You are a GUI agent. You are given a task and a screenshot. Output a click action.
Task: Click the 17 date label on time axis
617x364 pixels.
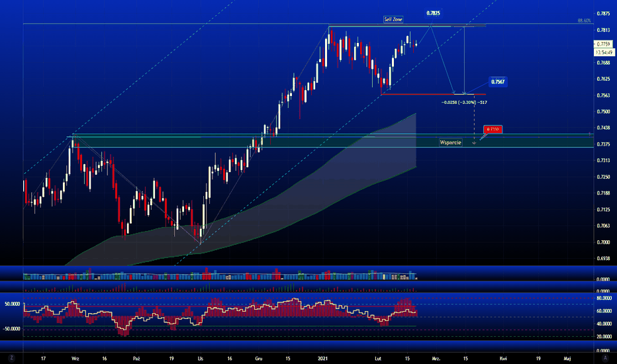43,359
